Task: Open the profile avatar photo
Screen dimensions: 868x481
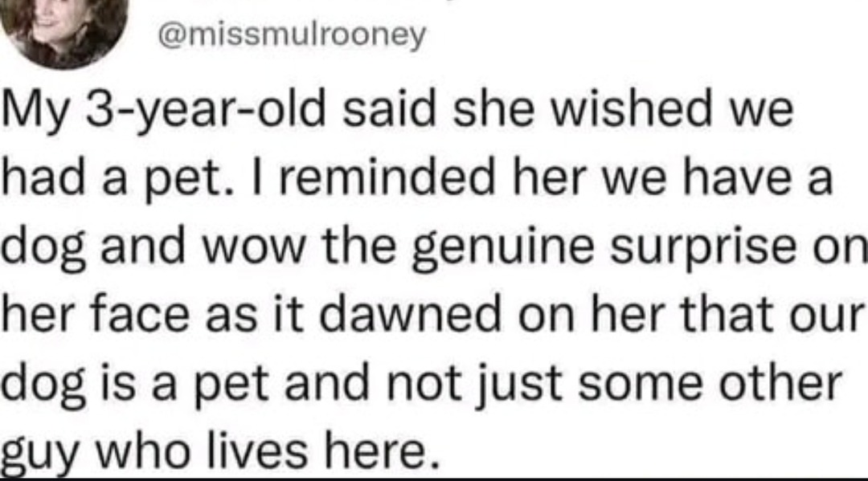Action: pyautogui.click(x=63, y=31)
